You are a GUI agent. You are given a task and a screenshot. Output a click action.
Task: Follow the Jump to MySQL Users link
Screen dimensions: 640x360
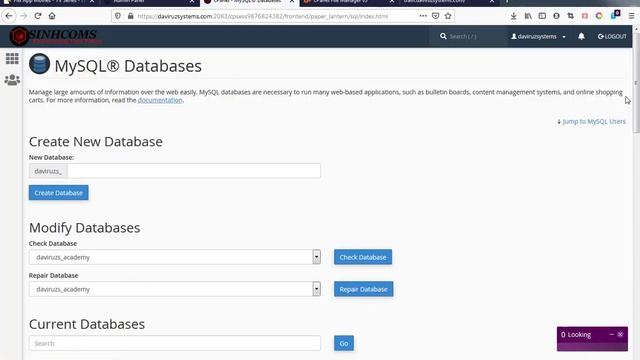click(x=591, y=121)
